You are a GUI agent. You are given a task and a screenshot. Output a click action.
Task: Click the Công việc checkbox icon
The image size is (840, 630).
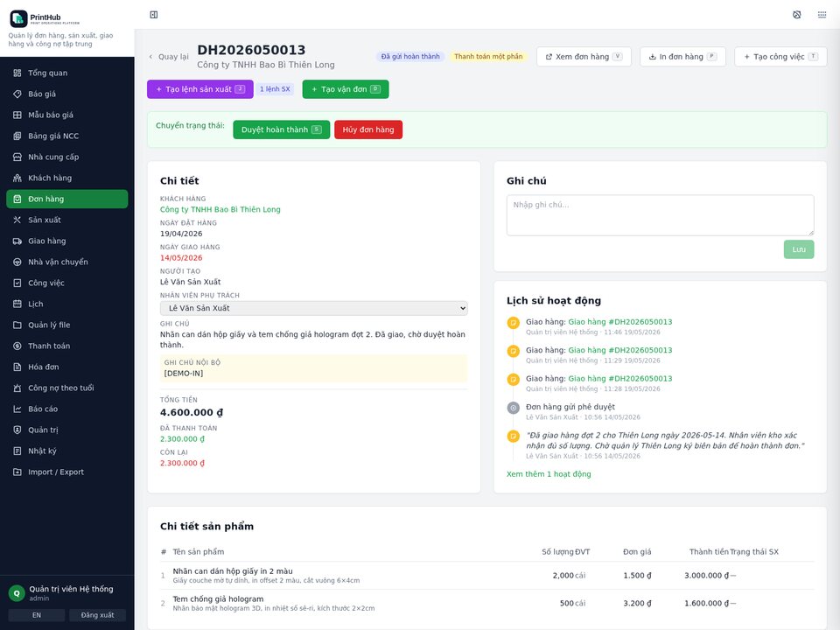point(17,283)
